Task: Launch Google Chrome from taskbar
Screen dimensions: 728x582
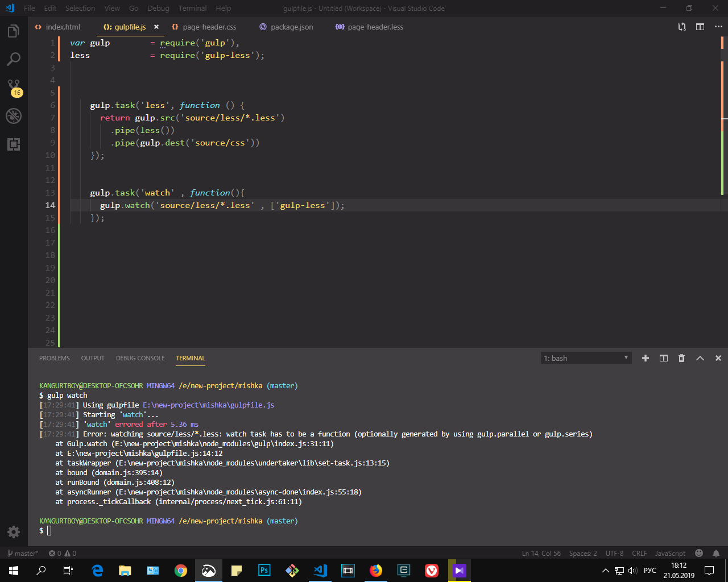Action: point(181,570)
